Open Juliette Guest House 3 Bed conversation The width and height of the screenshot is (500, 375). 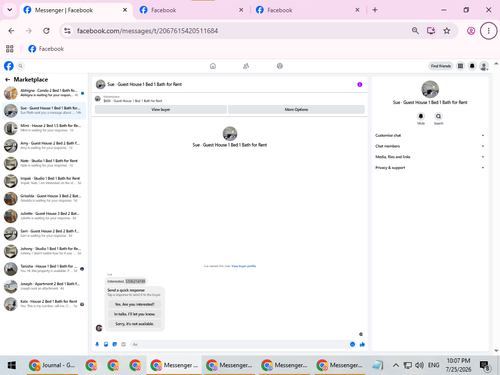(x=44, y=216)
